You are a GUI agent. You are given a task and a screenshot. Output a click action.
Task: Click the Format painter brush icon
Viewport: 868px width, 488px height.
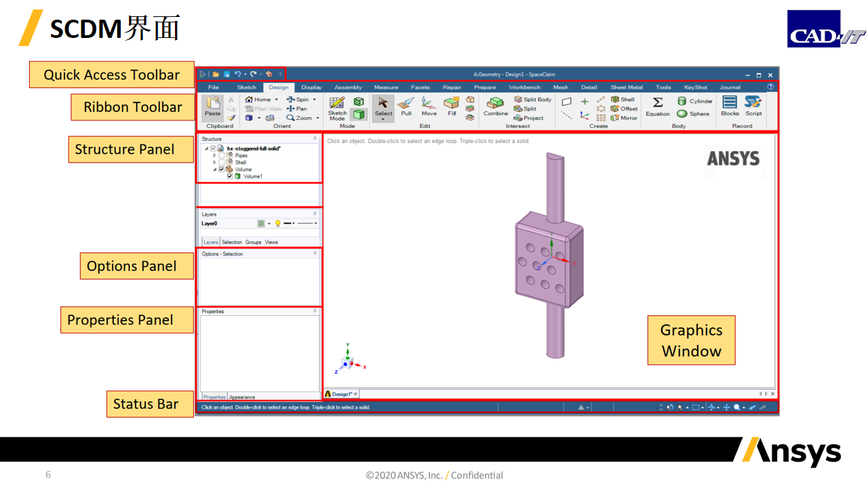tap(231, 117)
